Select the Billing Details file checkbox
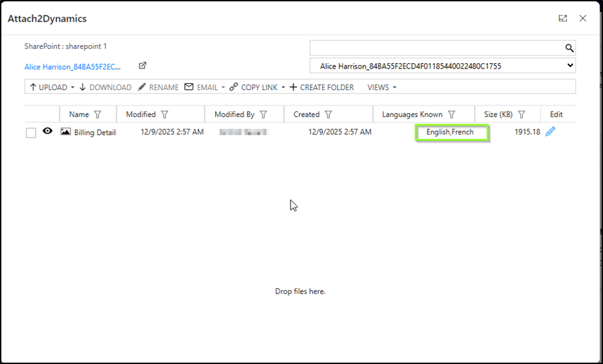The width and height of the screenshot is (603, 364). pos(31,133)
